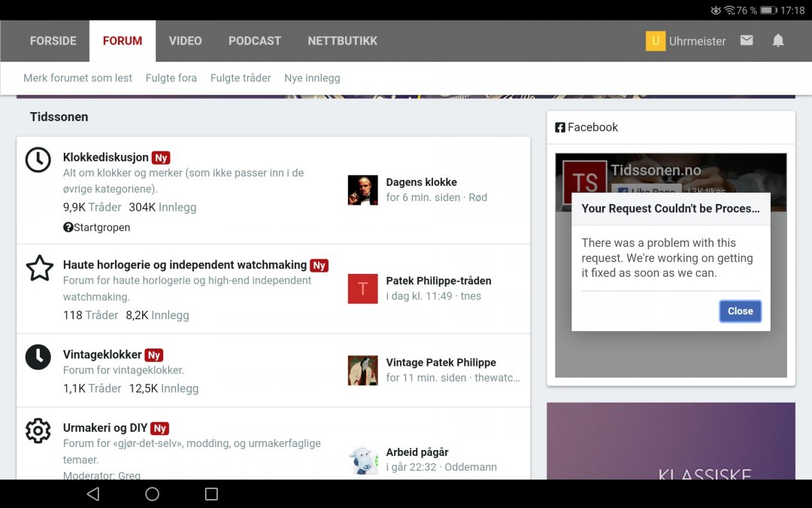Click the Klokkediskusjon clock icon

click(38, 160)
